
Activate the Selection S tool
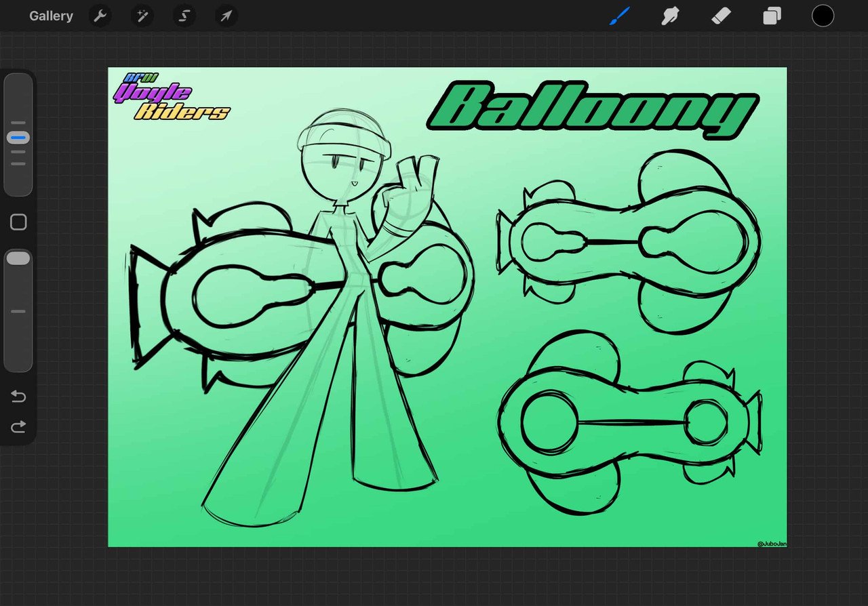184,16
